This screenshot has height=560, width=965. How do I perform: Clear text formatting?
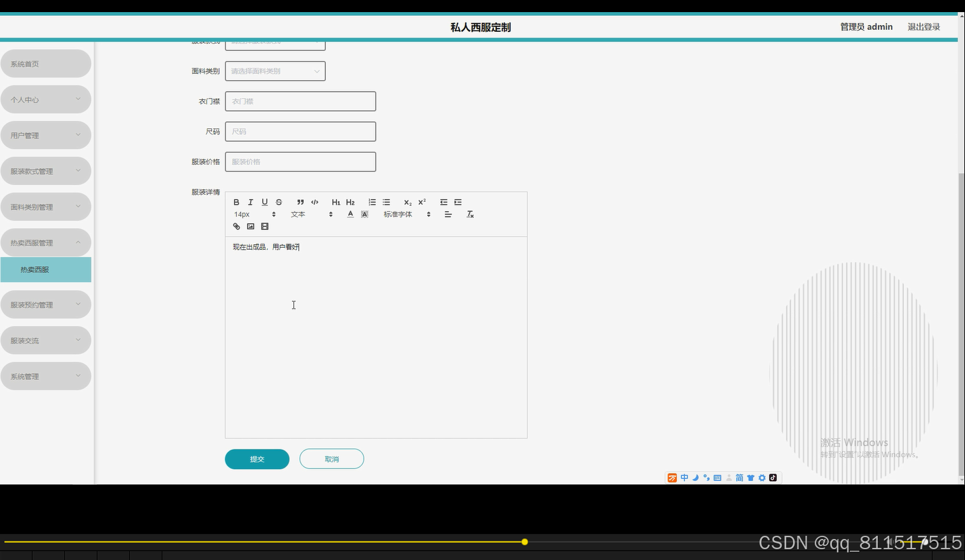pyautogui.click(x=470, y=214)
